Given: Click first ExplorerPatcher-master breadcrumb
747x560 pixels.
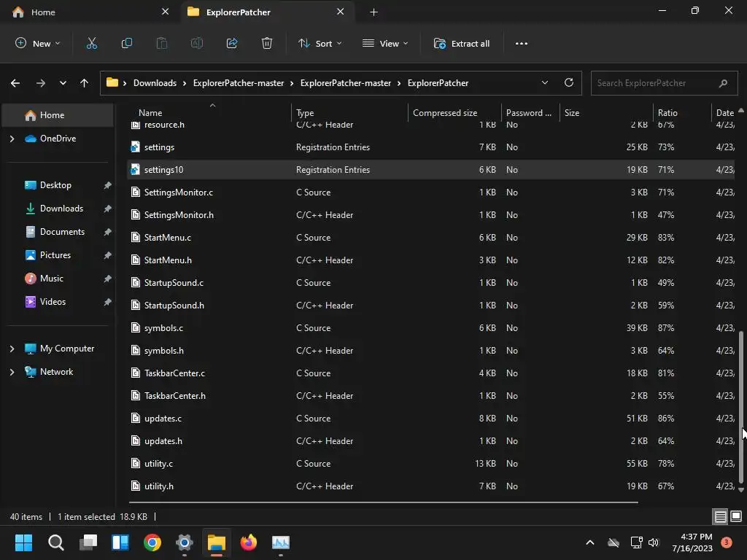Looking at the screenshot, I should point(239,83).
